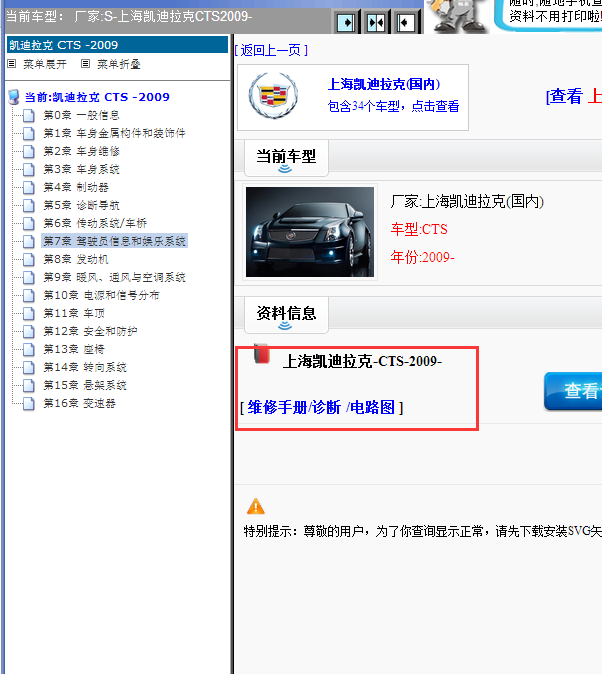This screenshot has height=674, width=602.
Task: Click the red book icon in 资料信息
Action: click(261, 353)
